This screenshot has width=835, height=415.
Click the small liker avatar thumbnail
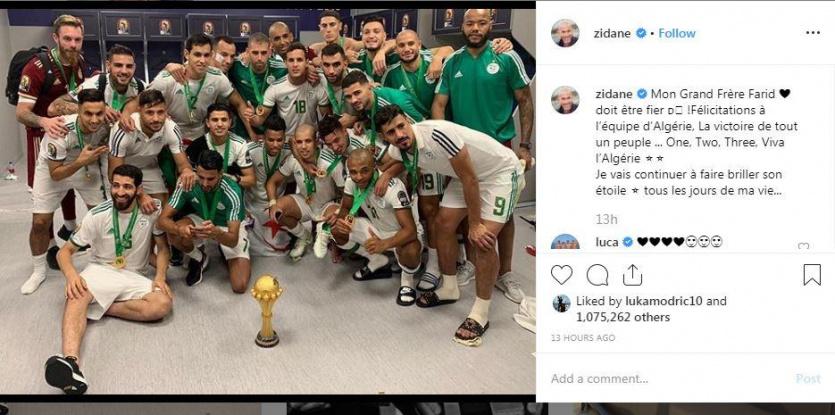pos(561,303)
